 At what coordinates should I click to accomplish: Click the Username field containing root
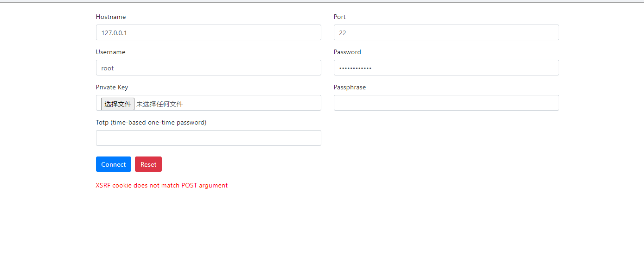point(208,68)
